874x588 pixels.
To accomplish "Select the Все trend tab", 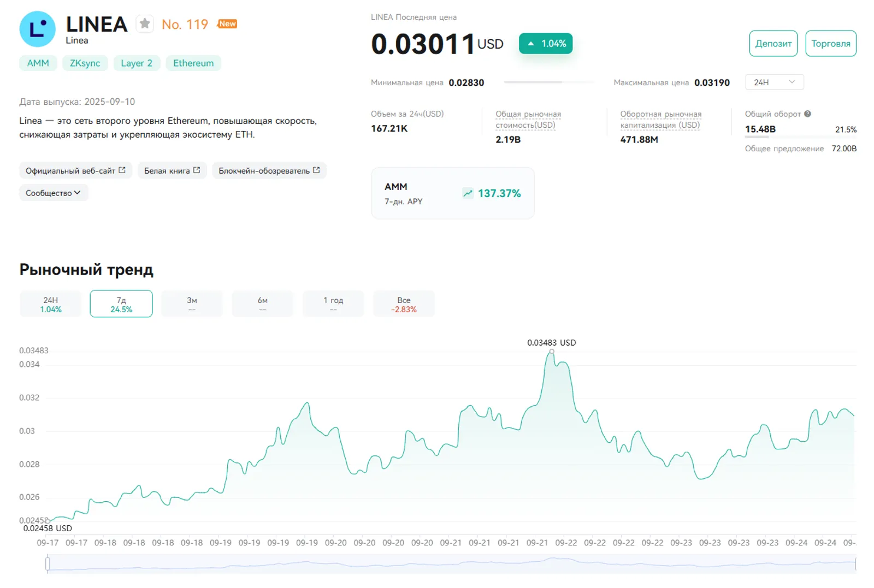I will [404, 304].
